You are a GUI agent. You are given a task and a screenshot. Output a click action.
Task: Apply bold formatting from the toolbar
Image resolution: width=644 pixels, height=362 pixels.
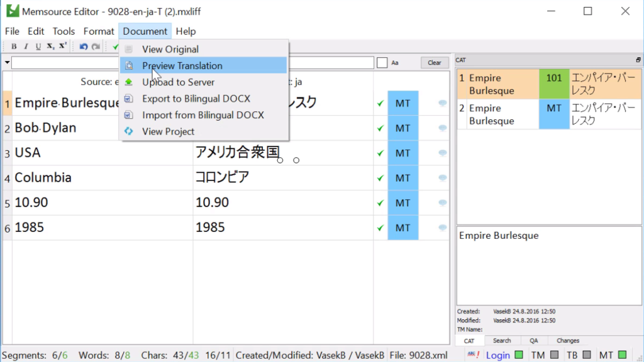14,47
